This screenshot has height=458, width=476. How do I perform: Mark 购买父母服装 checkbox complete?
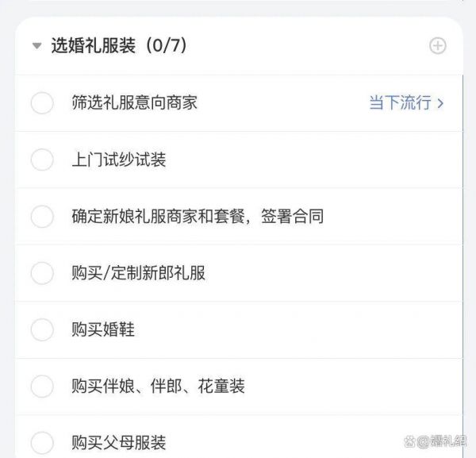pos(42,443)
